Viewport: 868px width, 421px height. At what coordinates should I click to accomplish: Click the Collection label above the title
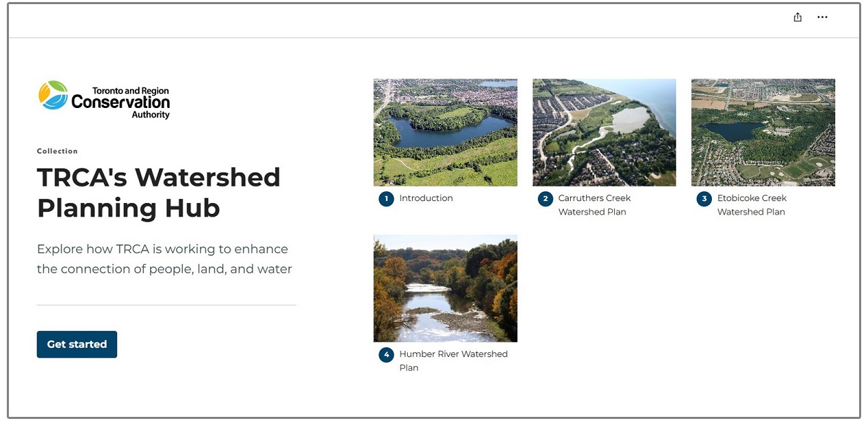[57, 151]
